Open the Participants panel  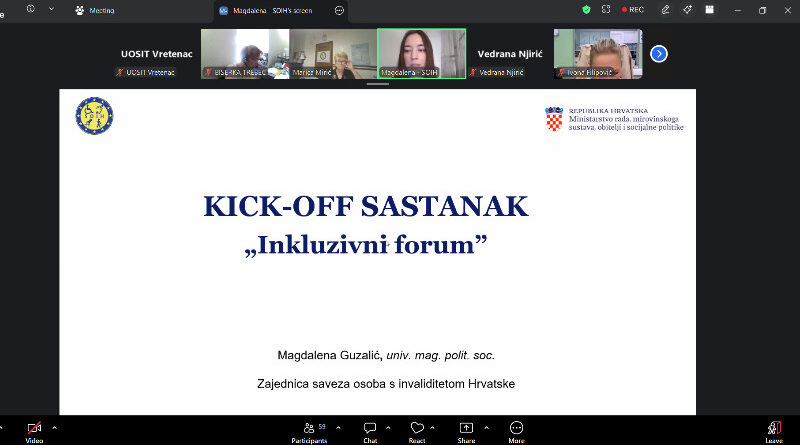click(309, 432)
